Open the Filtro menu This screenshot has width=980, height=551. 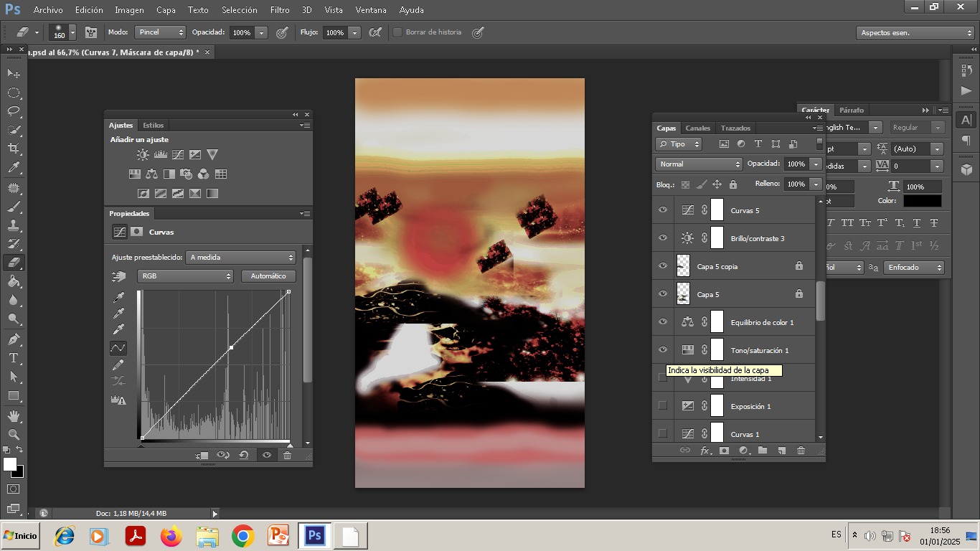point(280,10)
